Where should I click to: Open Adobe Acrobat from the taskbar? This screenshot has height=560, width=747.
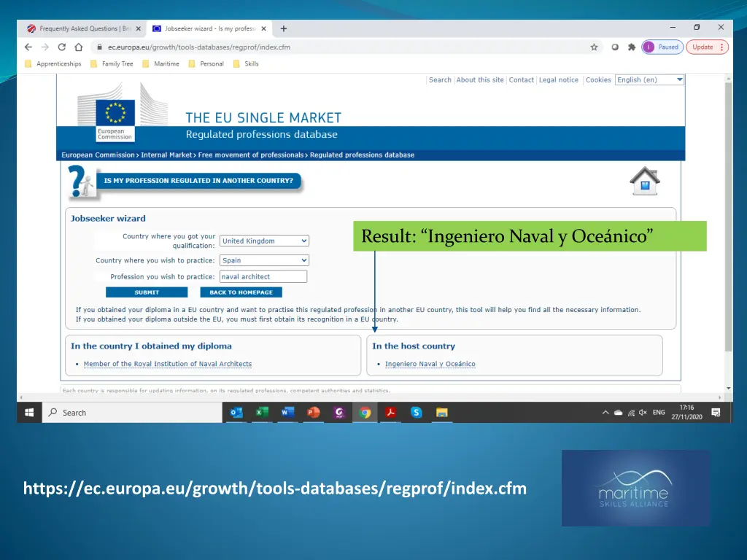pyautogui.click(x=391, y=413)
